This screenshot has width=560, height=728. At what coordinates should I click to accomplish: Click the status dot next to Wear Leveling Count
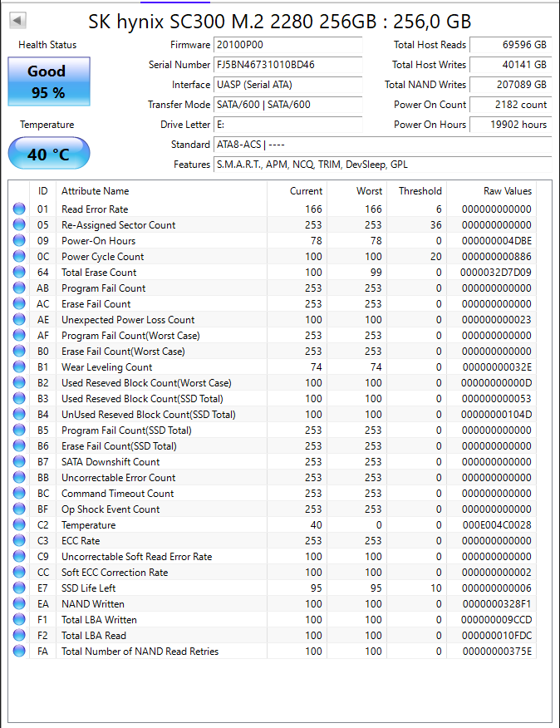coord(19,366)
